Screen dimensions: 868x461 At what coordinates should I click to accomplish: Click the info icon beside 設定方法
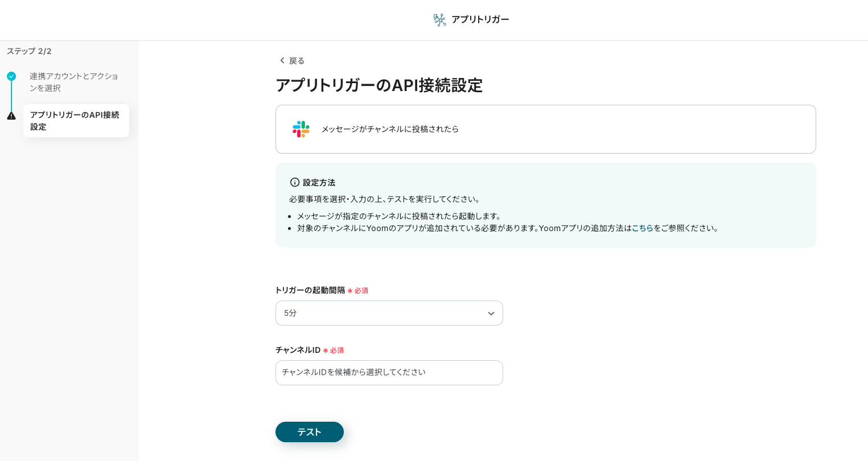pyautogui.click(x=295, y=182)
